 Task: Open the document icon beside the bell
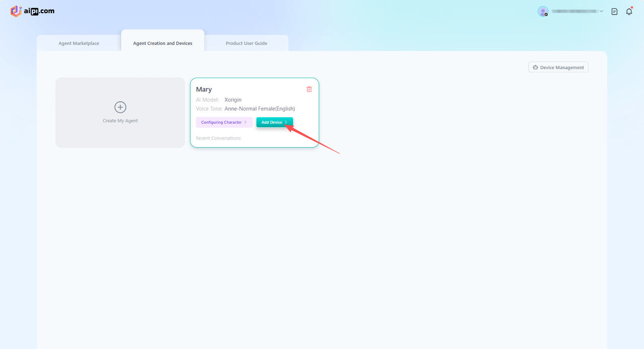[614, 11]
